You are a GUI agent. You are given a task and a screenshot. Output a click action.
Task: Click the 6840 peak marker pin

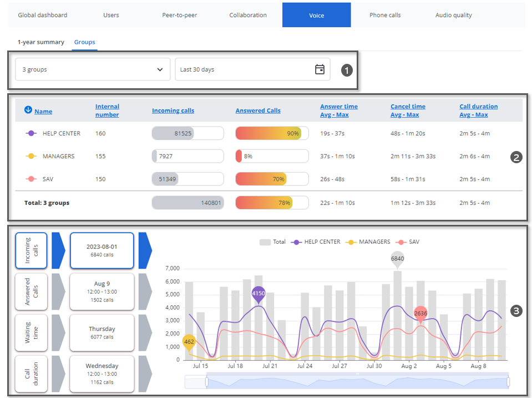tap(397, 259)
